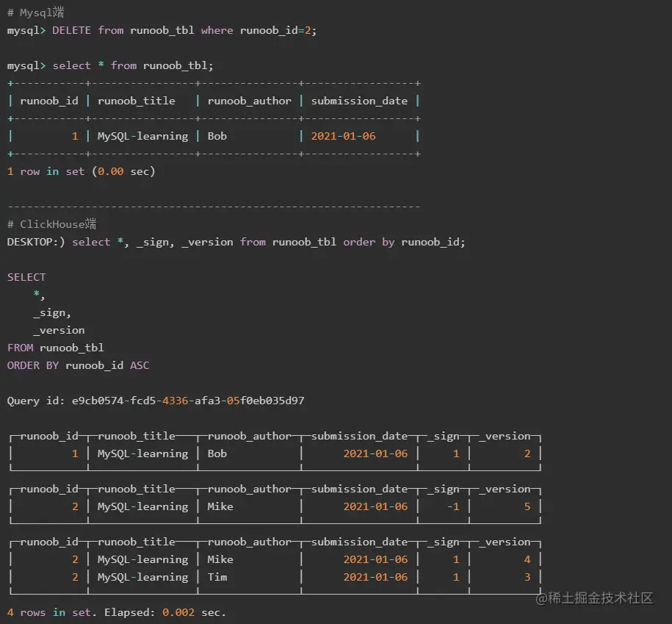Click 'select * from runoob_tbl;' MySQL command

point(133,65)
